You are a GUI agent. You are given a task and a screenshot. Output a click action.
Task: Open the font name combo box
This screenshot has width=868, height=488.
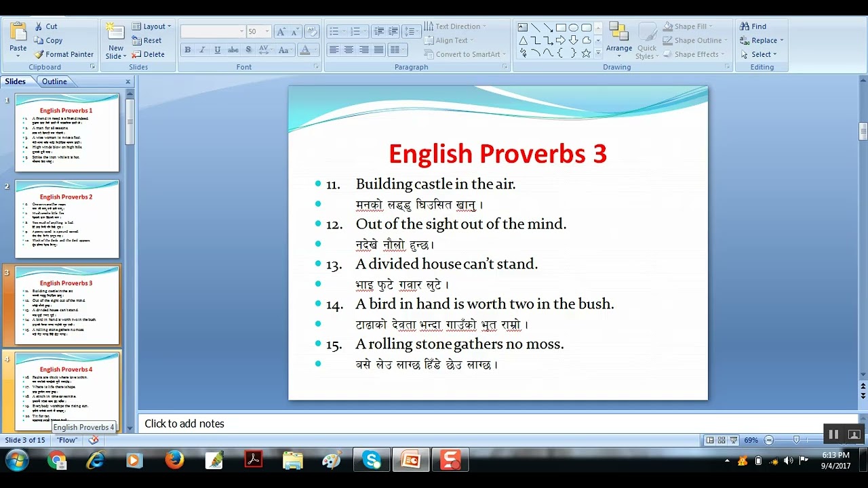coord(213,32)
